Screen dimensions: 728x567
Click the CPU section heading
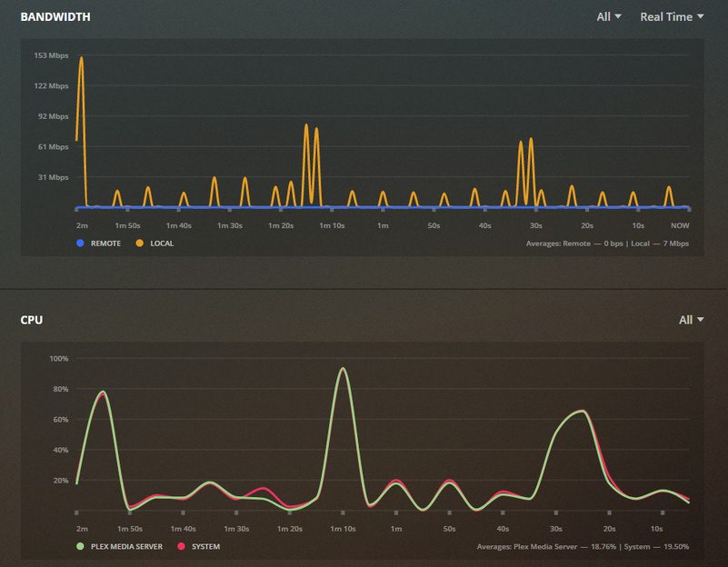point(32,320)
